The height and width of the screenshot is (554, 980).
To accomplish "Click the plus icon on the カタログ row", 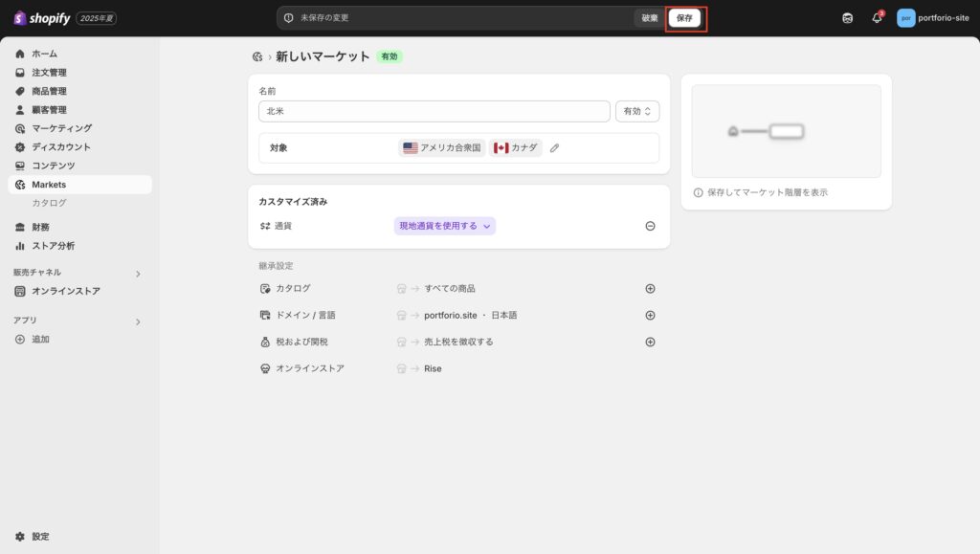I will tap(650, 288).
